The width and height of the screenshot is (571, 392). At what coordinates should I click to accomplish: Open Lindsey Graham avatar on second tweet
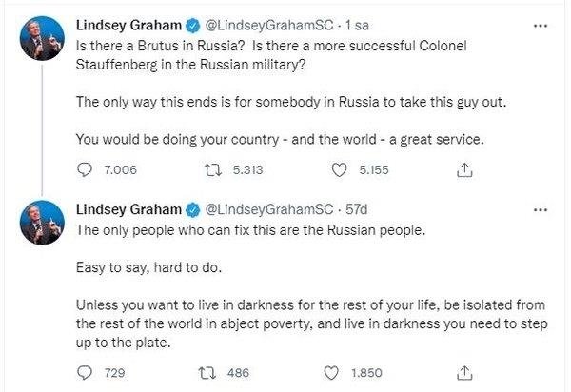pos(42,223)
